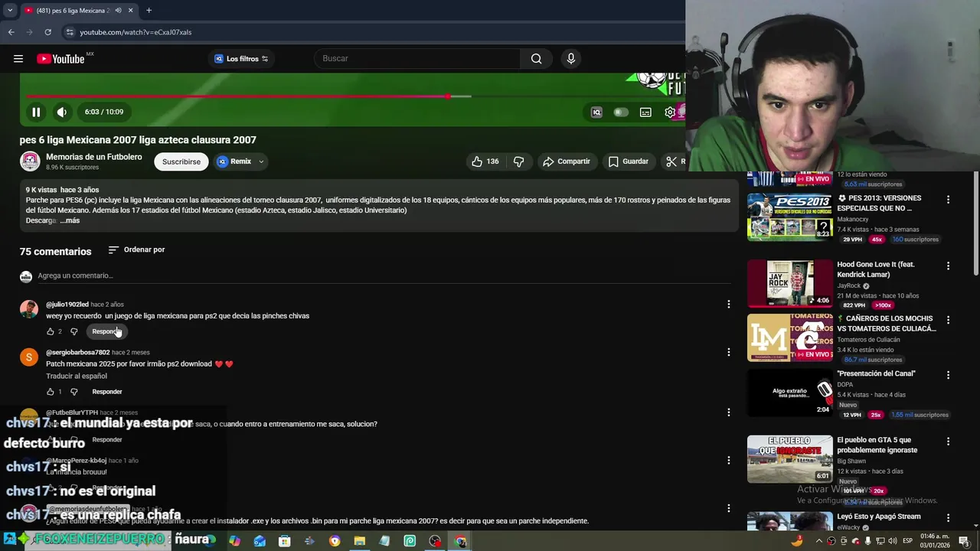Activate voice search microphone
This screenshot has width=980, height=551.
(570, 59)
